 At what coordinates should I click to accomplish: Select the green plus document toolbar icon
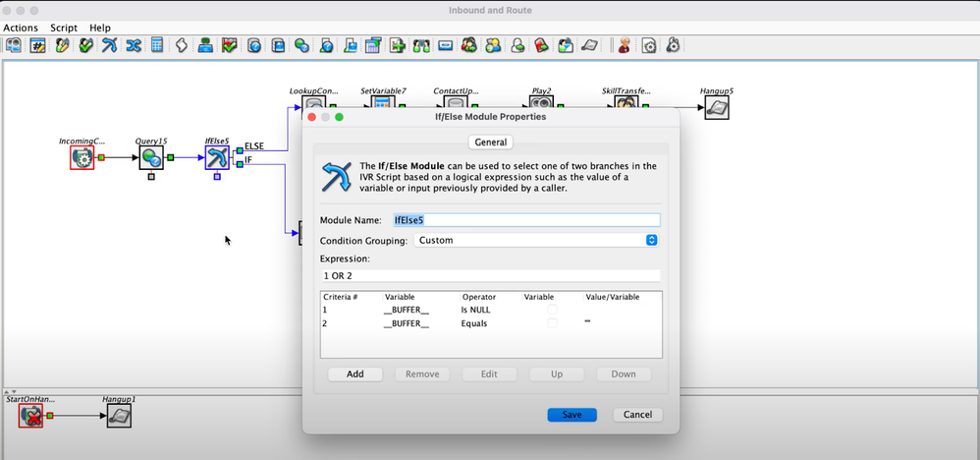398,45
